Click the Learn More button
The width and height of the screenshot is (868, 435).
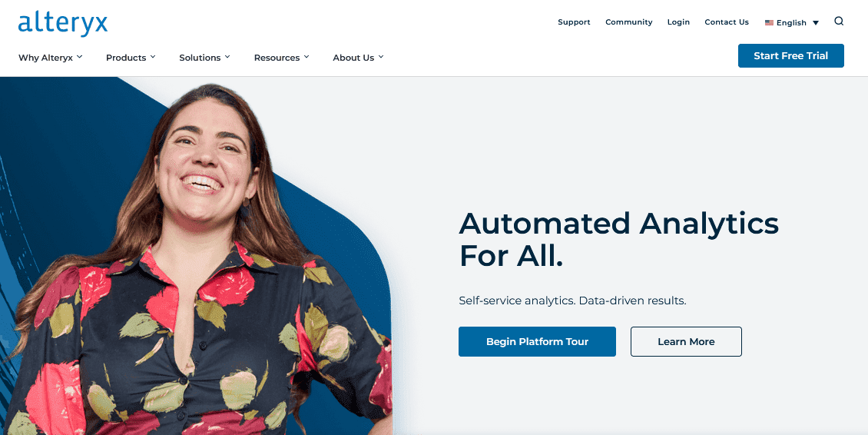(686, 341)
